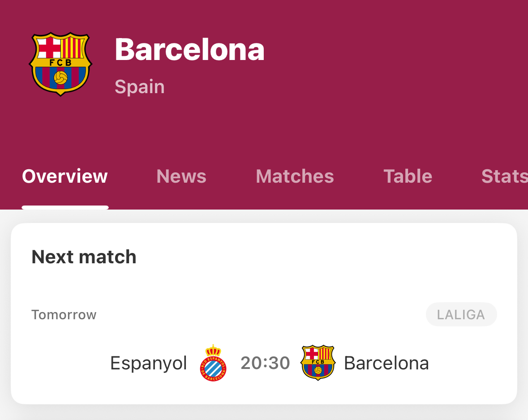Click the small Barcelona crest beside 20:30
The width and height of the screenshot is (528, 420).
[x=318, y=363]
